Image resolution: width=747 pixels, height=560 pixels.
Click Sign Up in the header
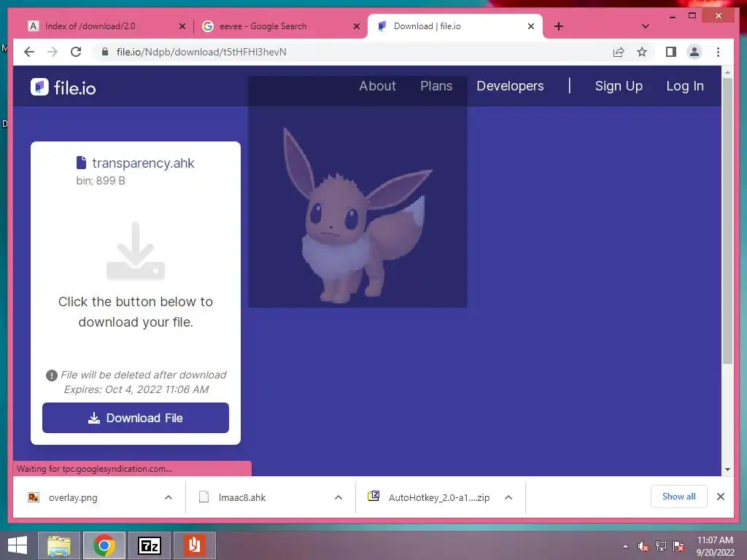[619, 86]
